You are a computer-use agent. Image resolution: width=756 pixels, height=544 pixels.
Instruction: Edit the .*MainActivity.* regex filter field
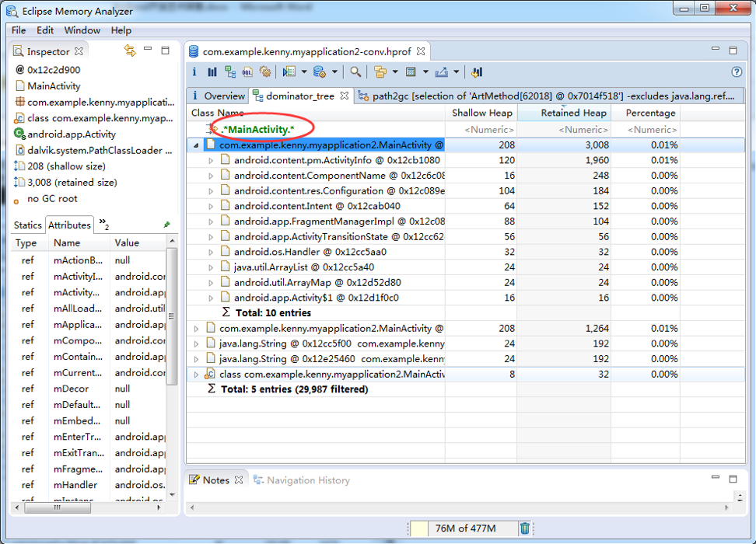pos(316,130)
